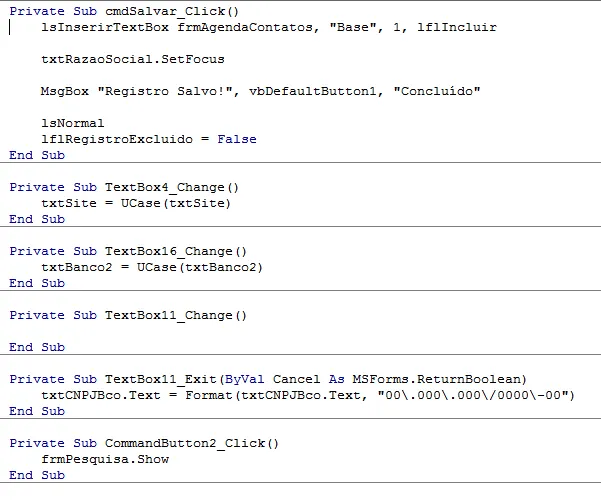Click the empty line inside TextBox11_Change
The image size is (601, 500).
coord(300,331)
